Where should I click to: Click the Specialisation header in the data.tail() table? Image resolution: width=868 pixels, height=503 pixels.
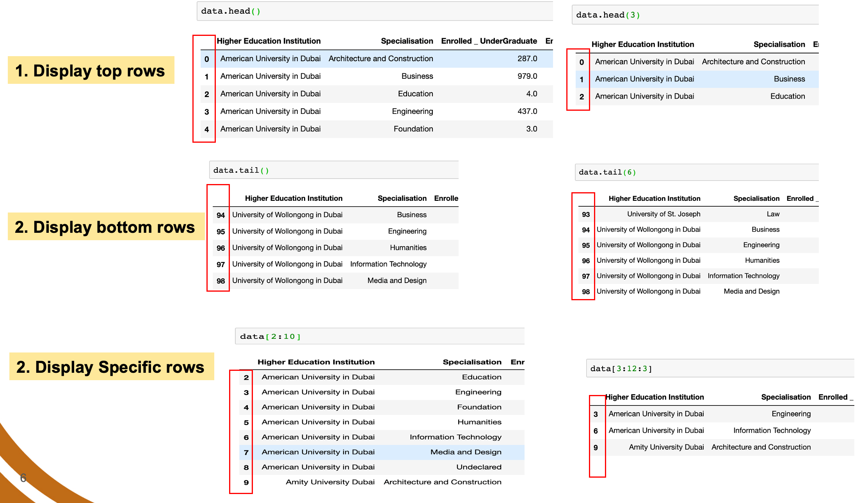pyautogui.click(x=402, y=198)
